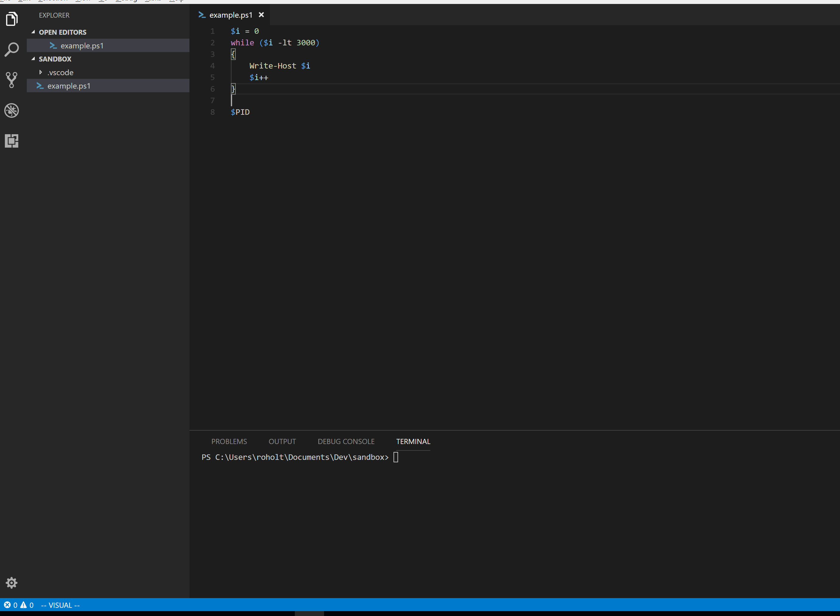Open the Source Control view icon

click(12, 80)
